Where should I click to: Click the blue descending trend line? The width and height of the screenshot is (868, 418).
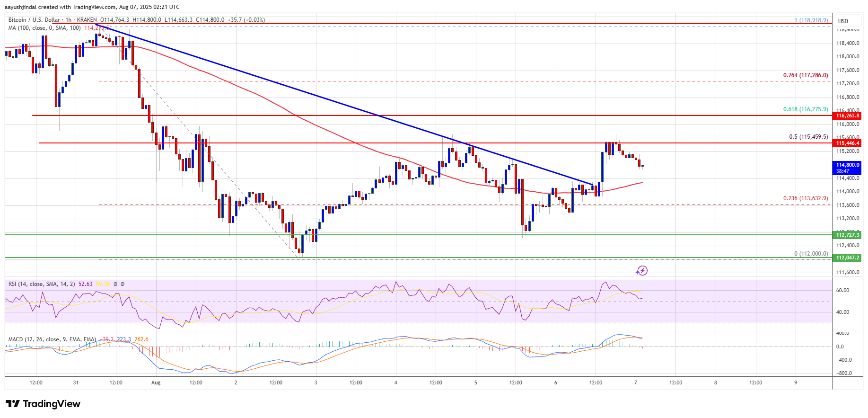tap(331, 100)
